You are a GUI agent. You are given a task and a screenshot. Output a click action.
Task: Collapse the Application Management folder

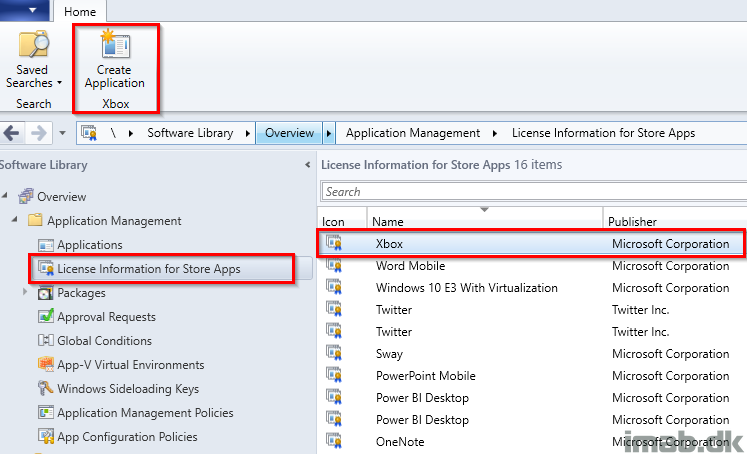(x=14, y=220)
